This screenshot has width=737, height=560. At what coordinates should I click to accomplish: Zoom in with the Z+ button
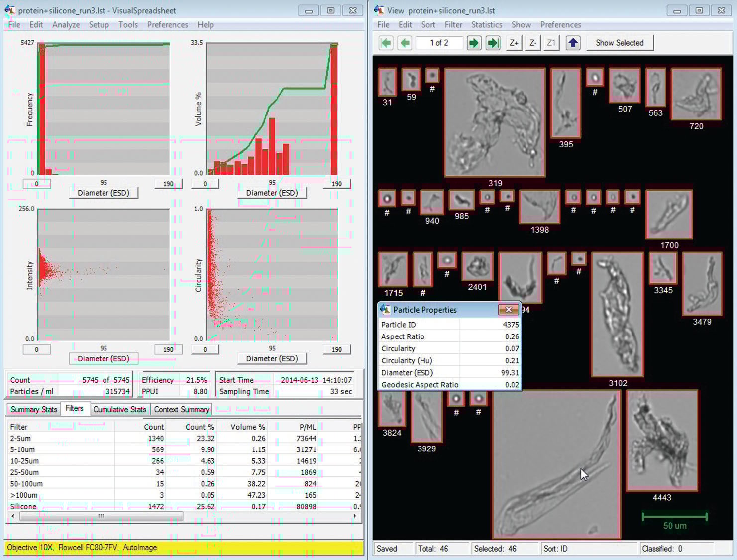514,43
